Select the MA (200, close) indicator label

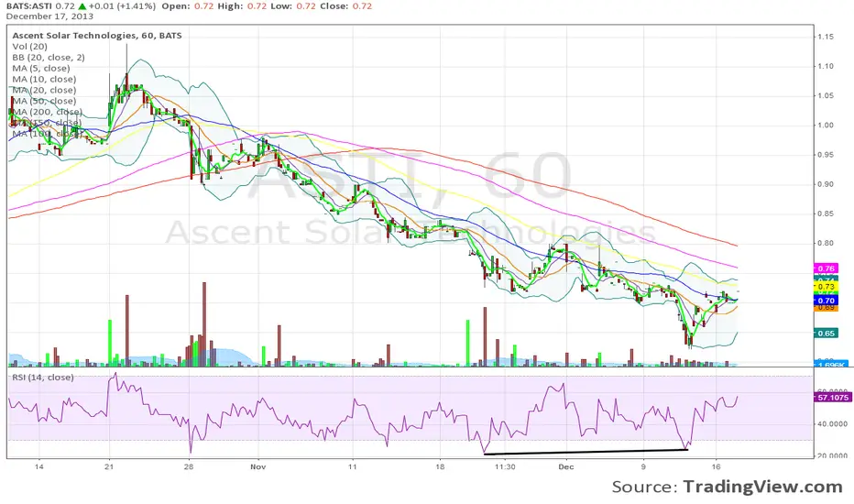47,112
